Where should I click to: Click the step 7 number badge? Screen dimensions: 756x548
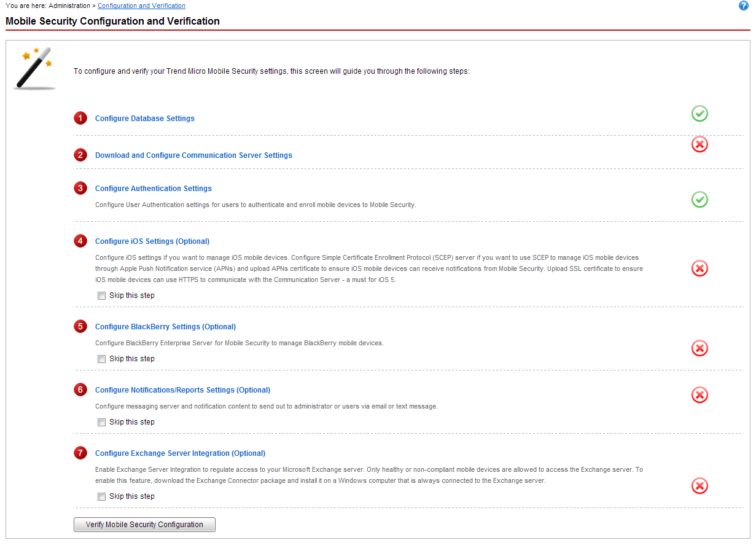(x=80, y=453)
